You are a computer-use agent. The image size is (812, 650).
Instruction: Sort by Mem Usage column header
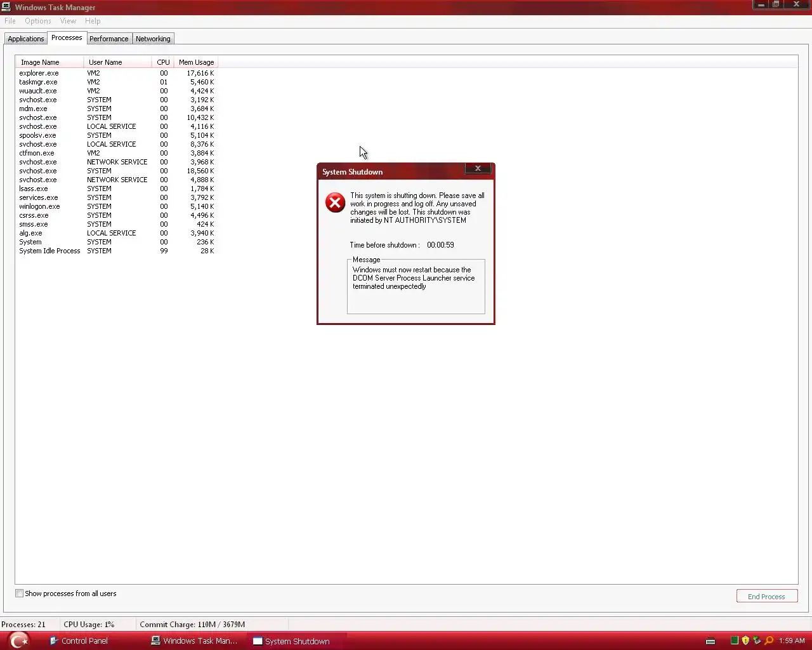click(x=196, y=62)
